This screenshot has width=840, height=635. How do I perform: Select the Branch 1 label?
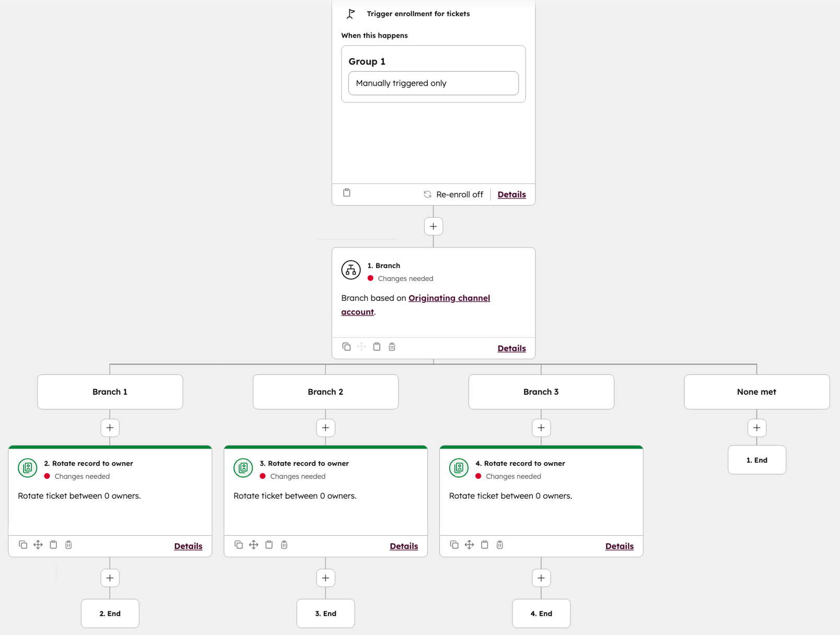pyautogui.click(x=110, y=392)
